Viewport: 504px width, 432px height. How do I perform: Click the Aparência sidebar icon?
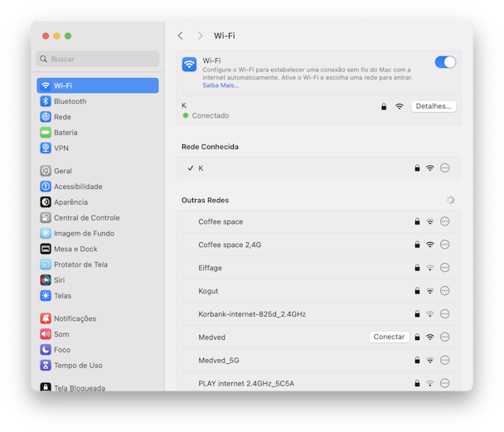click(46, 201)
